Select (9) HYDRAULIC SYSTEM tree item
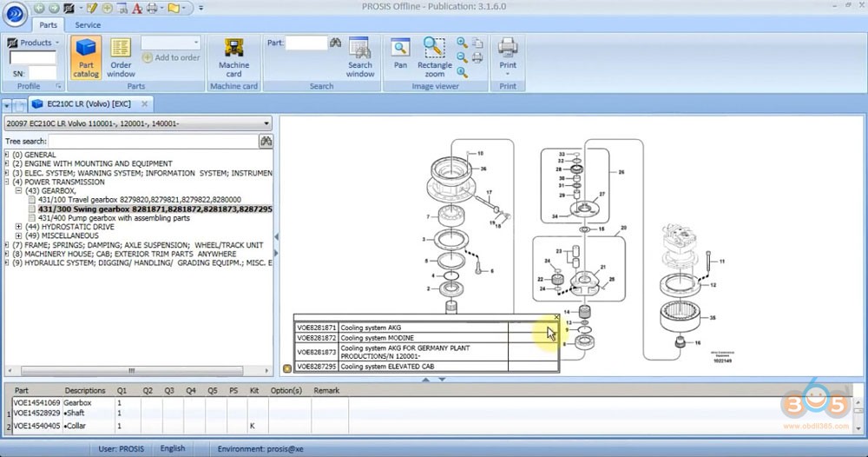Screen dimensions: 868x457 pos(142,263)
